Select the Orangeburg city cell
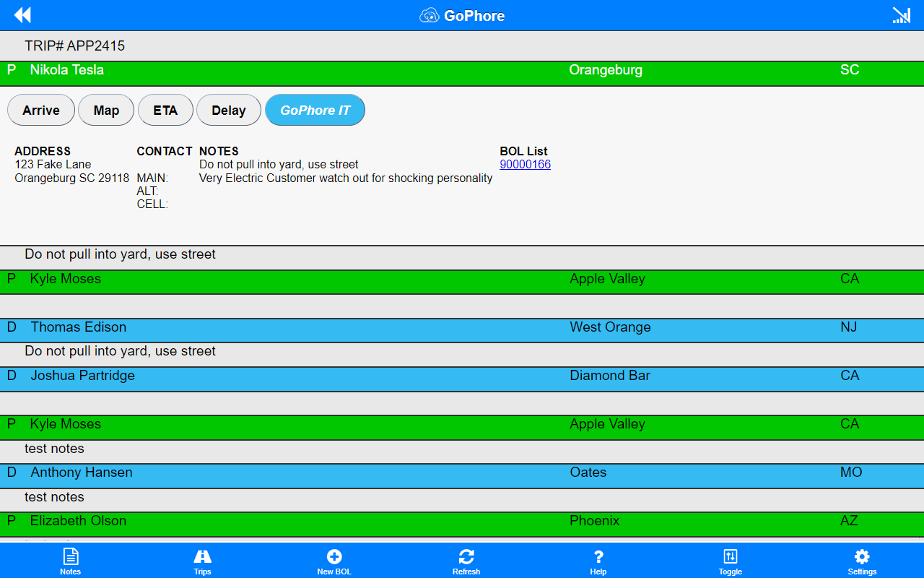The width and height of the screenshot is (924, 578). tap(606, 70)
